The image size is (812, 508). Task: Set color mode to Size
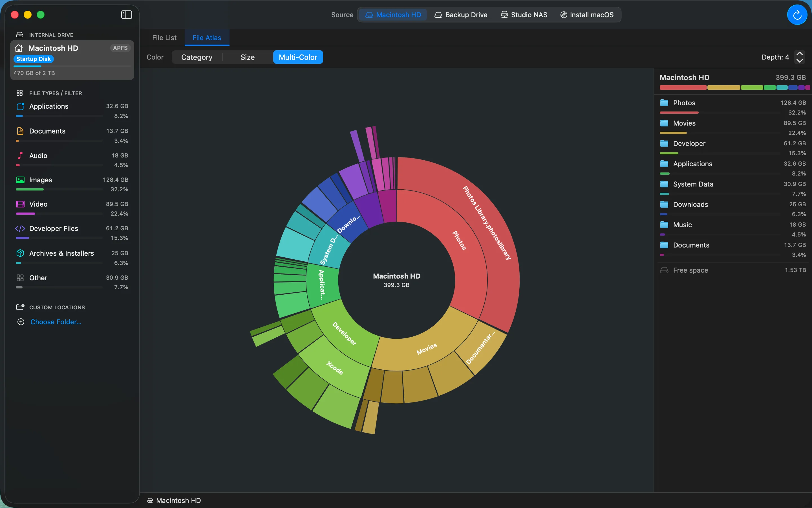point(248,57)
